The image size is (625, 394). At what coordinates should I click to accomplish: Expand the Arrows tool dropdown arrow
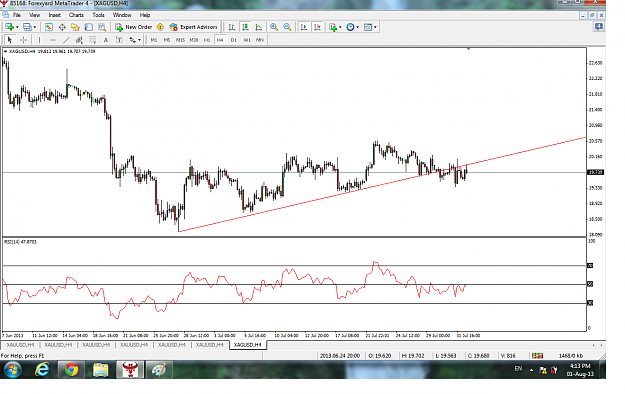click(x=139, y=40)
